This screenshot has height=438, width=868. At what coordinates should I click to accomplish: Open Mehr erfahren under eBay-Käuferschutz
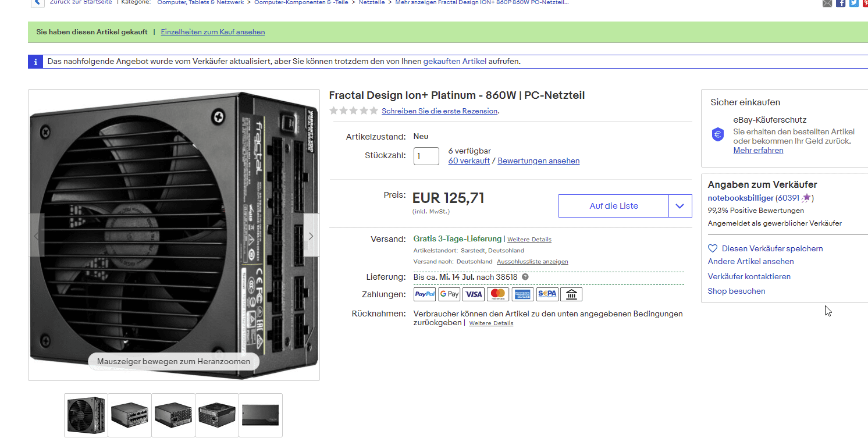tap(758, 150)
